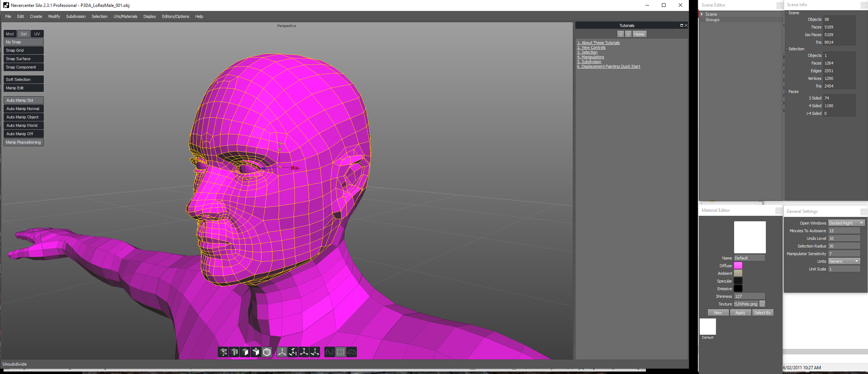Close the Material Editor panel
The width and height of the screenshot is (868, 374).
779,211
